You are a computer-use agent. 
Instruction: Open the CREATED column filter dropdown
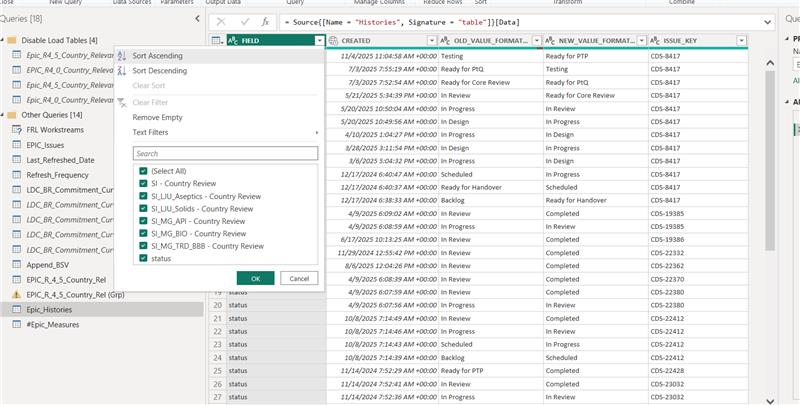click(432, 41)
